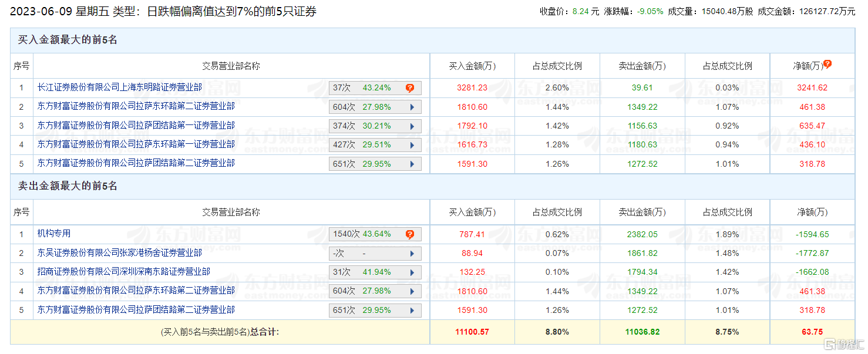Click the buy amount 3281.23
868x354 pixels.
tap(472, 88)
